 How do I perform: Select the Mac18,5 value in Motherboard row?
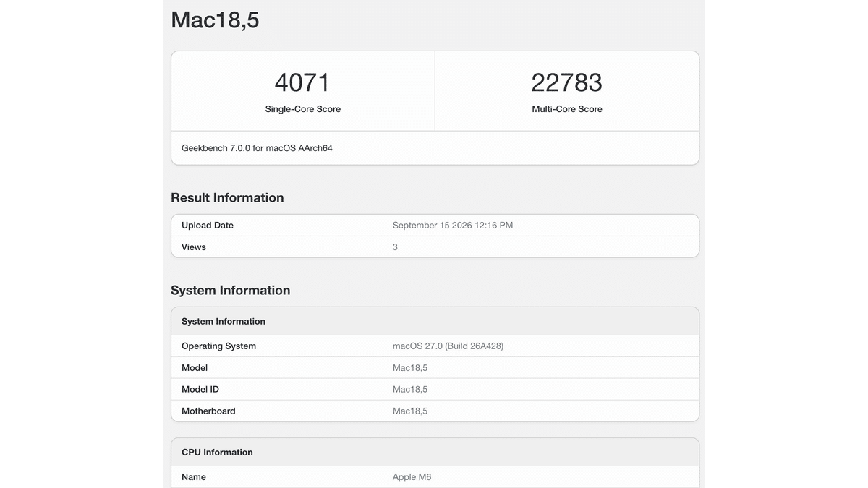pos(410,411)
